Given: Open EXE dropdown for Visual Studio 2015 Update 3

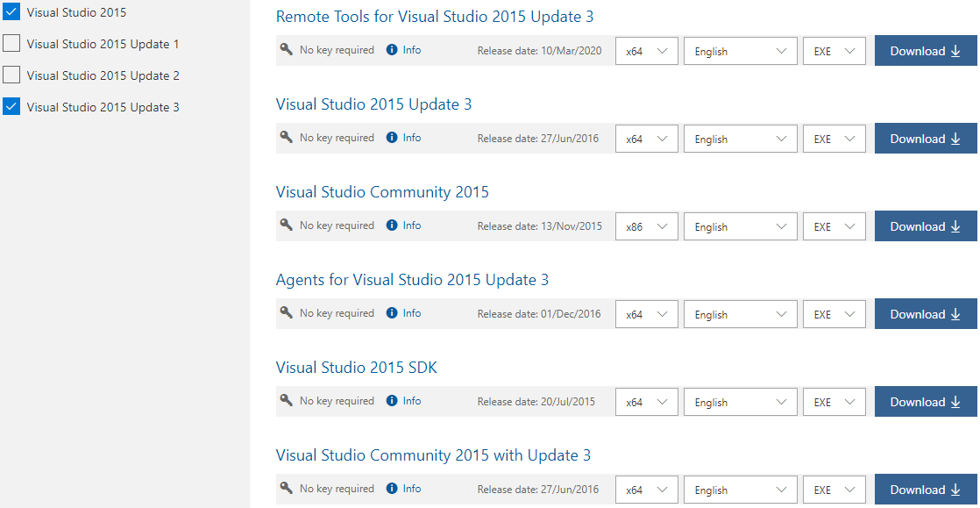Looking at the screenshot, I should (834, 139).
